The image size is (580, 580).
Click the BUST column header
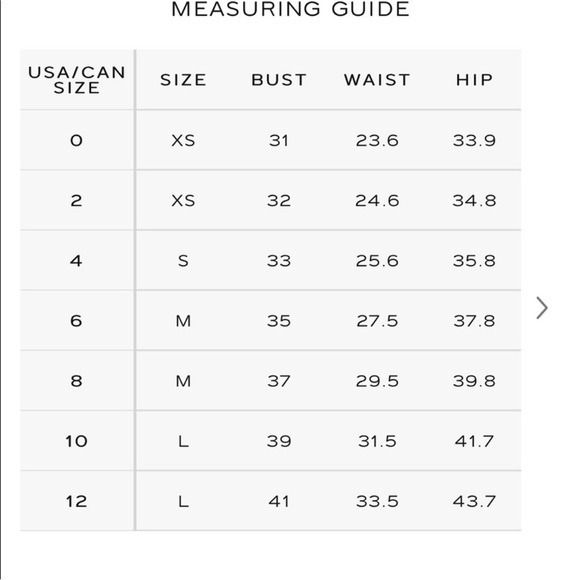point(279,80)
